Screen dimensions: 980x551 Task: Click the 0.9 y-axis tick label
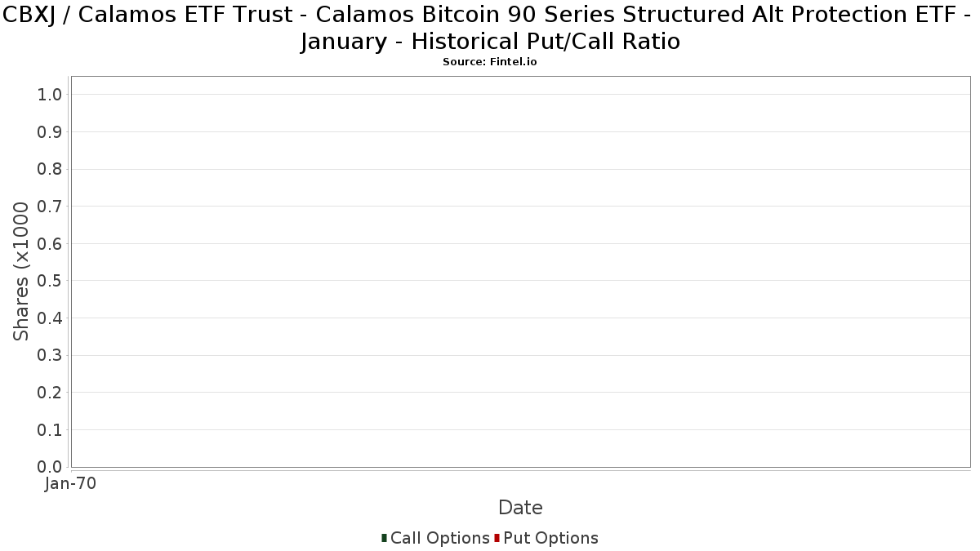pyautogui.click(x=50, y=132)
